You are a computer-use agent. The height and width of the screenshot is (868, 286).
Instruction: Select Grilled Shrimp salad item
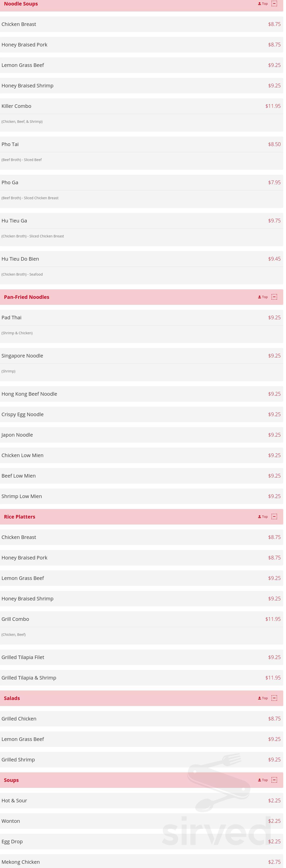tap(18, 759)
